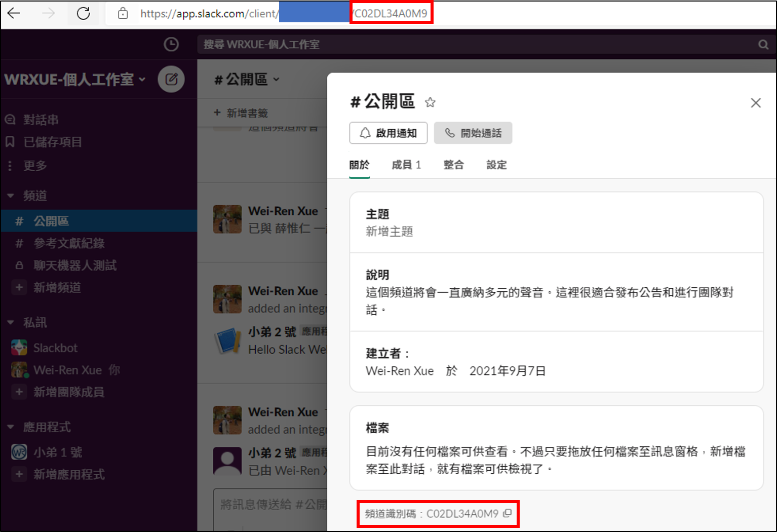Screen dimensions: 777x532
Task: Click the 小弟 1 號 app icon
Action: (19, 452)
